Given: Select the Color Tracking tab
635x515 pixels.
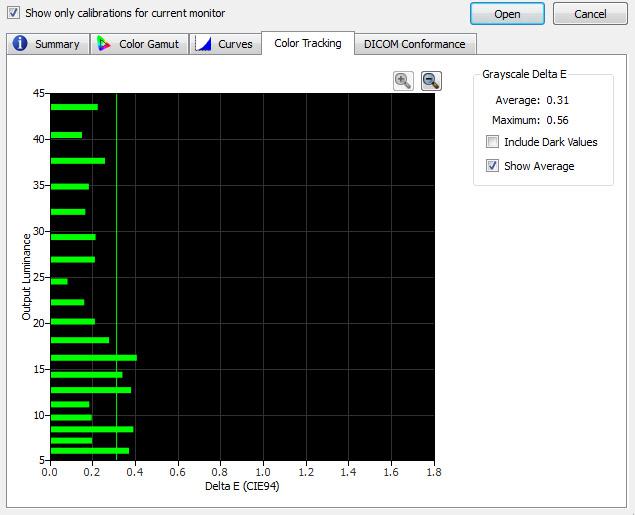Looking at the screenshot, I should click(x=308, y=43).
